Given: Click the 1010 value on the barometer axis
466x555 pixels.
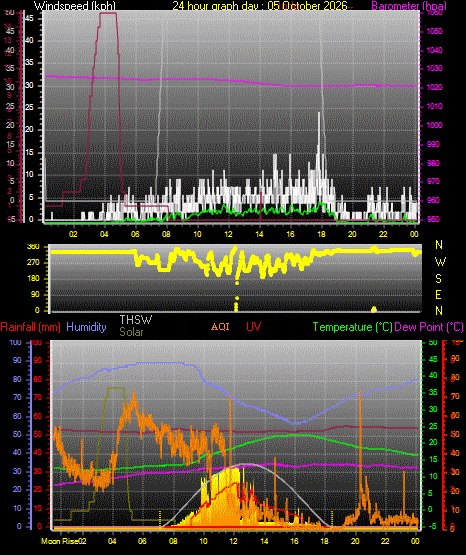Looking at the screenshot, I should [434, 106].
